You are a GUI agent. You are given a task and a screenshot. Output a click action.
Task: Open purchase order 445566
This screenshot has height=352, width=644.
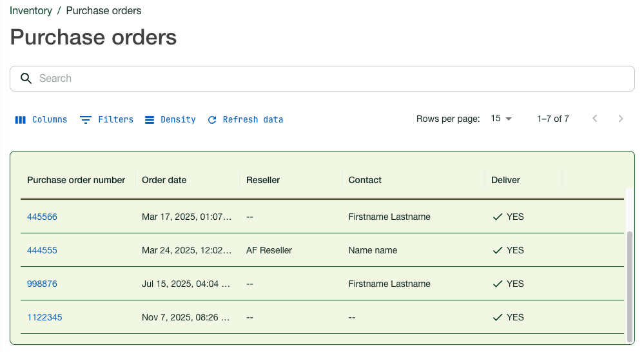point(42,217)
